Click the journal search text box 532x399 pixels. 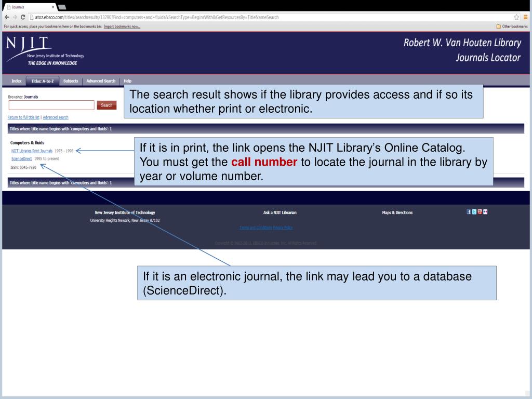[51, 105]
